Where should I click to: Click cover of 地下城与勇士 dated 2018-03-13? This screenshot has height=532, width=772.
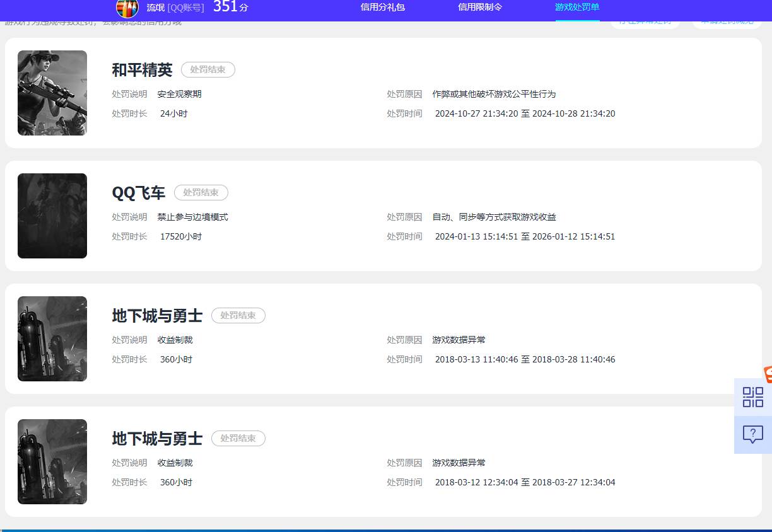52,338
